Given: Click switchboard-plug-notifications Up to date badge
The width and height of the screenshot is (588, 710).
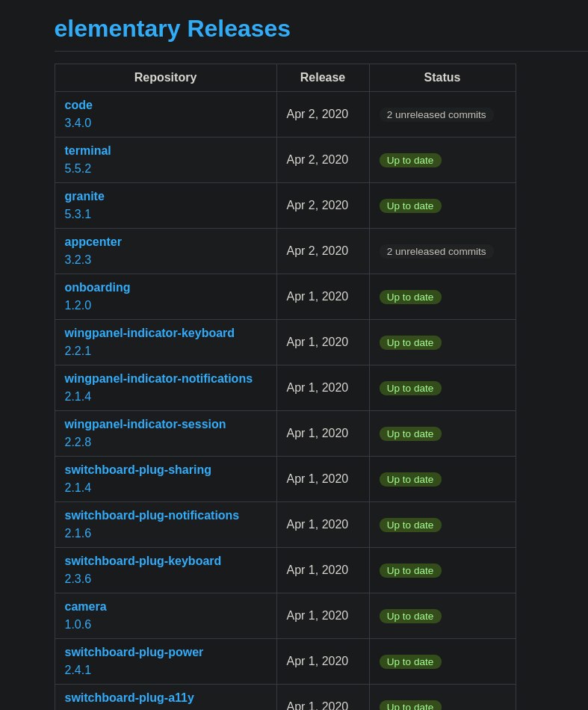Looking at the screenshot, I should (x=410, y=525).
